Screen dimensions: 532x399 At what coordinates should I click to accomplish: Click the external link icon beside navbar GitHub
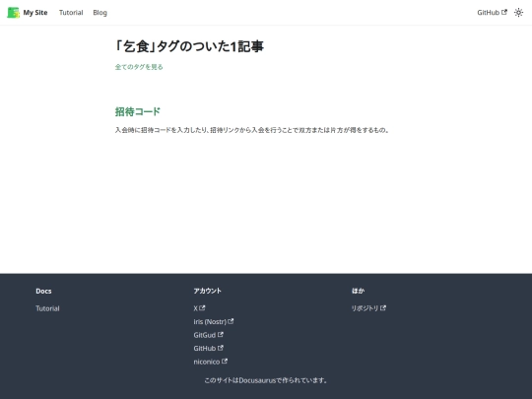pyautogui.click(x=504, y=12)
